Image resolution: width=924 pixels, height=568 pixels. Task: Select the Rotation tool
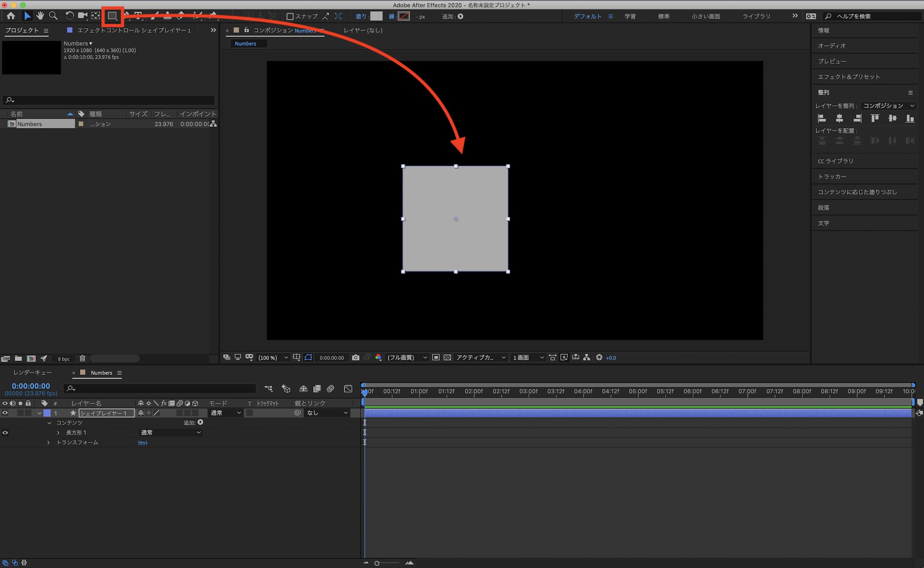click(69, 16)
